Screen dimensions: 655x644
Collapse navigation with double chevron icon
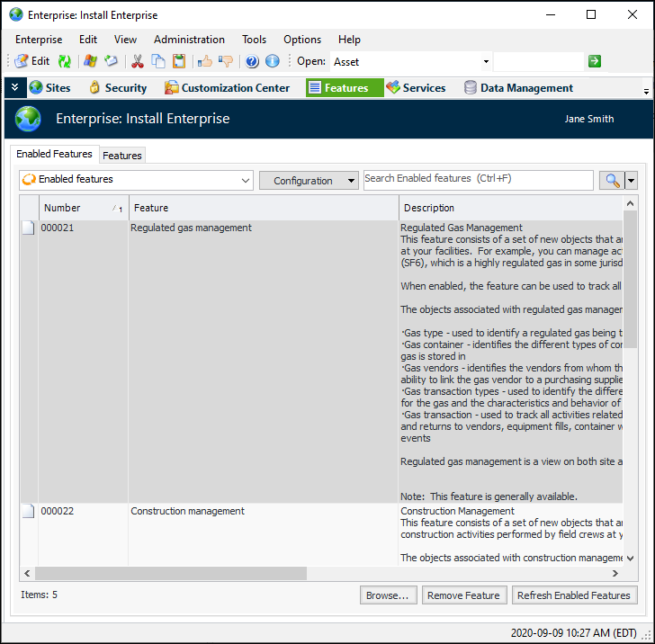pyautogui.click(x=15, y=87)
